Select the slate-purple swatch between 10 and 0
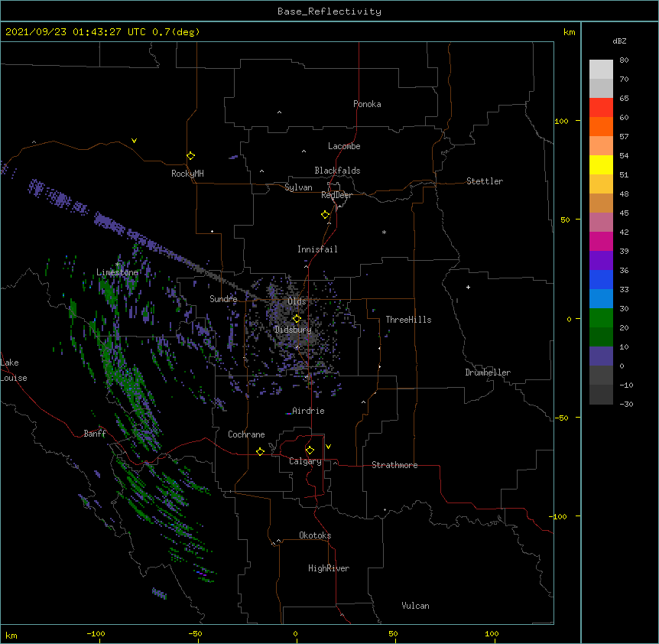The image size is (659, 644). point(601,356)
